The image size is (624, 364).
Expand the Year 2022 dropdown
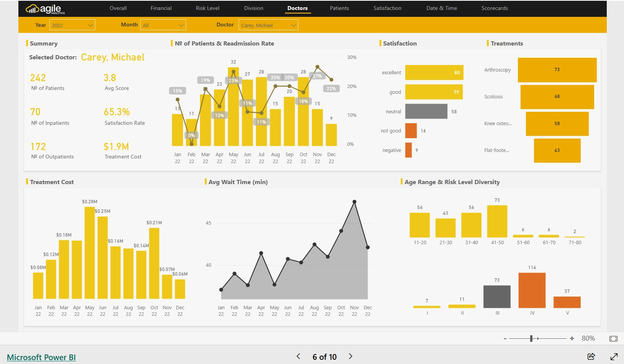(x=72, y=25)
